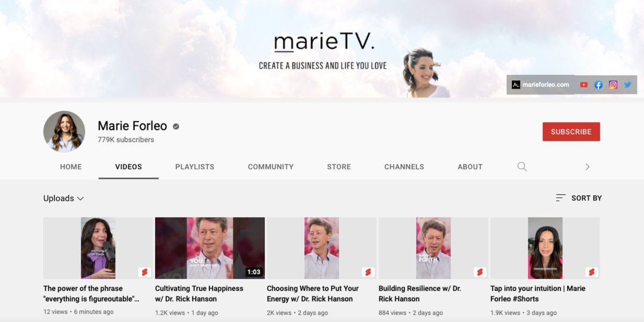Image resolution: width=644 pixels, height=322 pixels.
Task: Click the Sort By lines icon
Action: point(561,198)
